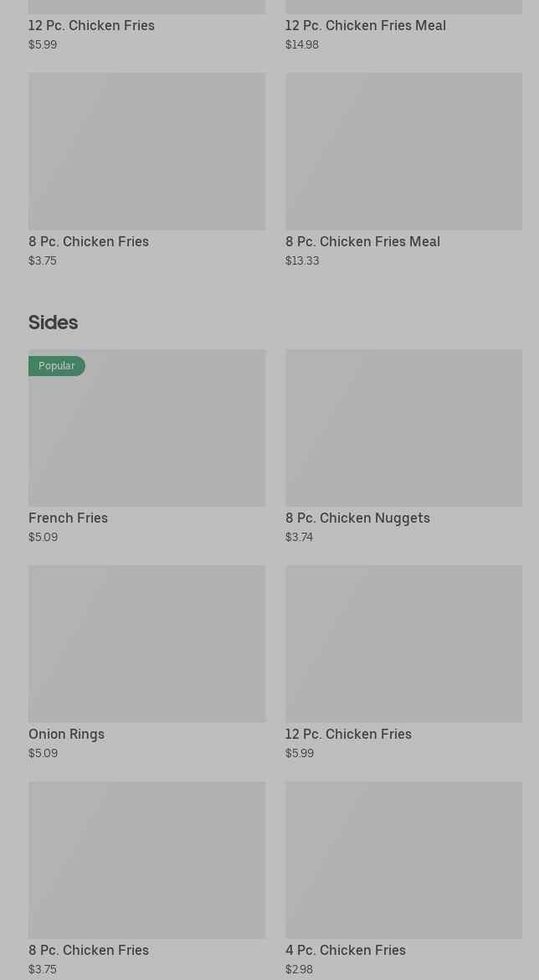The image size is (539, 980).
Task: Open the 4 Pc. Chicken Fries image
Action: pos(403,860)
